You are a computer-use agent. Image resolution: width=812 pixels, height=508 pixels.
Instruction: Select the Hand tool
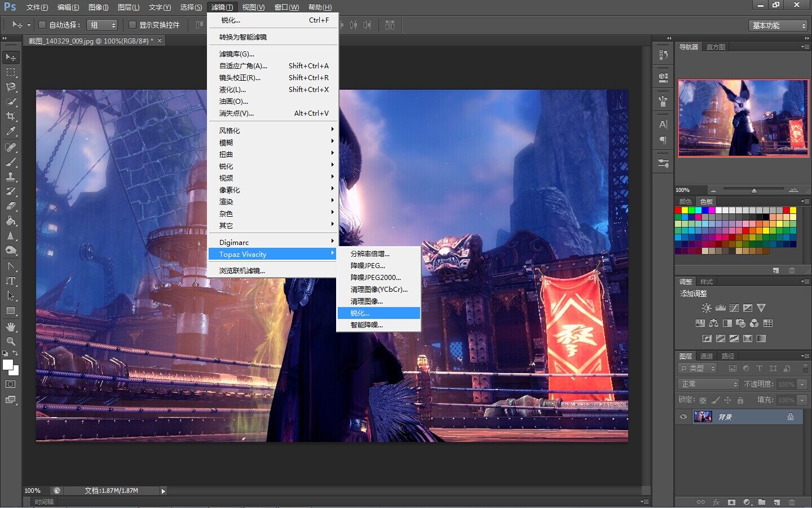[x=11, y=327]
